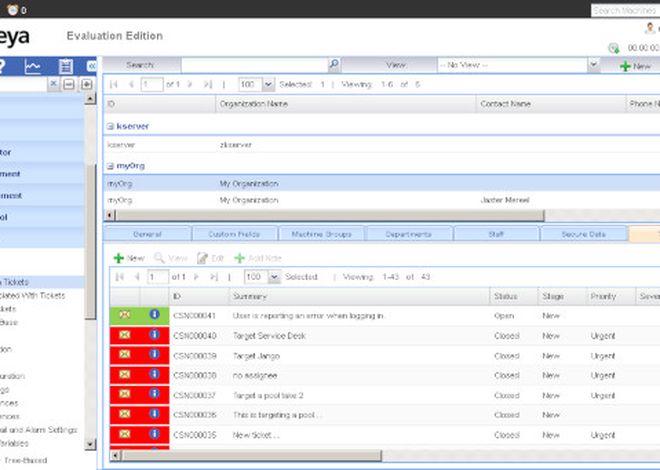Click the green plus New button at top right
The width and height of the screenshot is (660, 470).
point(635,66)
